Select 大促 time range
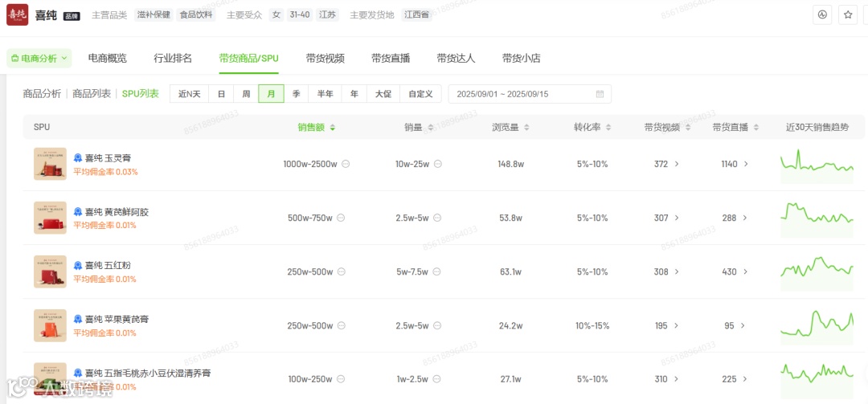This screenshot has height=404, width=868. tap(383, 94)
